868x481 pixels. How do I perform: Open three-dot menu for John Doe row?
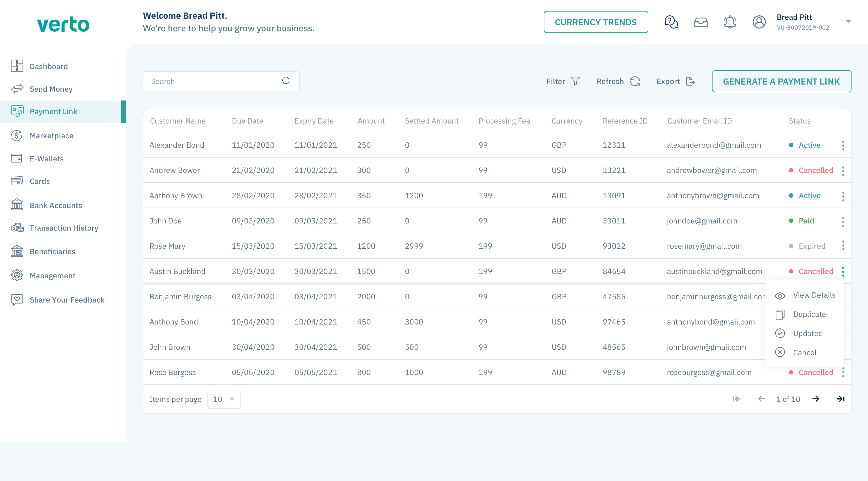point(843,221)
